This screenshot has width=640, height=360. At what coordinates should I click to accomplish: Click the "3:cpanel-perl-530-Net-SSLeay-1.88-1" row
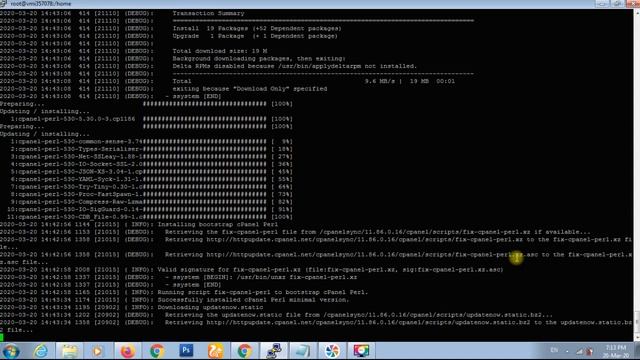[x=152, y=156]
